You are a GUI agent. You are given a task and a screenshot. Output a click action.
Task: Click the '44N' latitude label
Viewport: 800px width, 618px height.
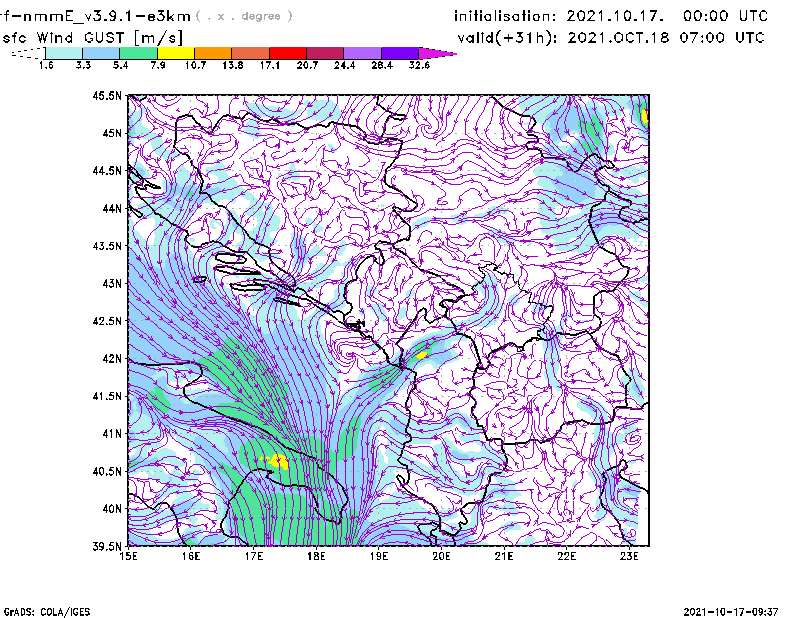click(x=112, y=208)
